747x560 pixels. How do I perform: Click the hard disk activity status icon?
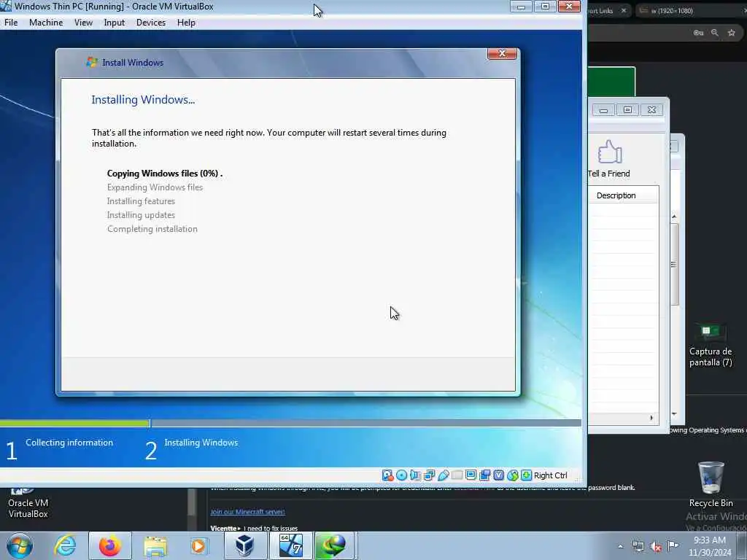coord(388,475)
